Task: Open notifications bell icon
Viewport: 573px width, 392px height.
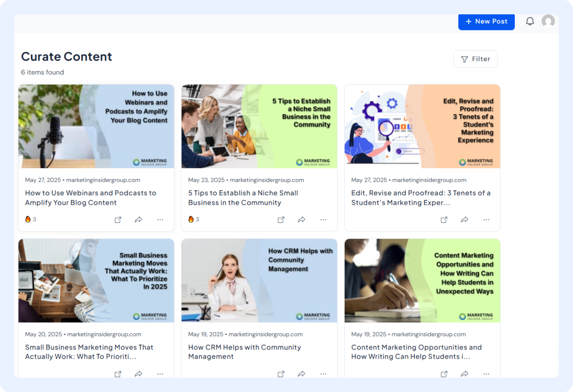Action: click(530, 21)
